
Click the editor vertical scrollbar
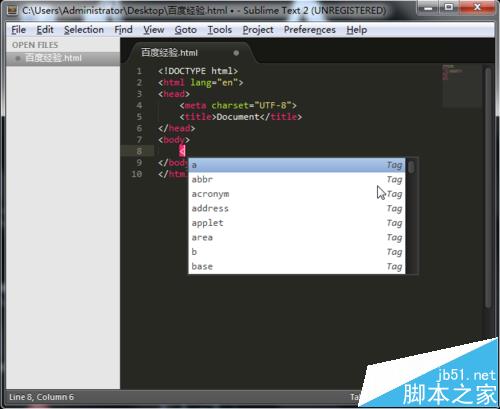488,187
